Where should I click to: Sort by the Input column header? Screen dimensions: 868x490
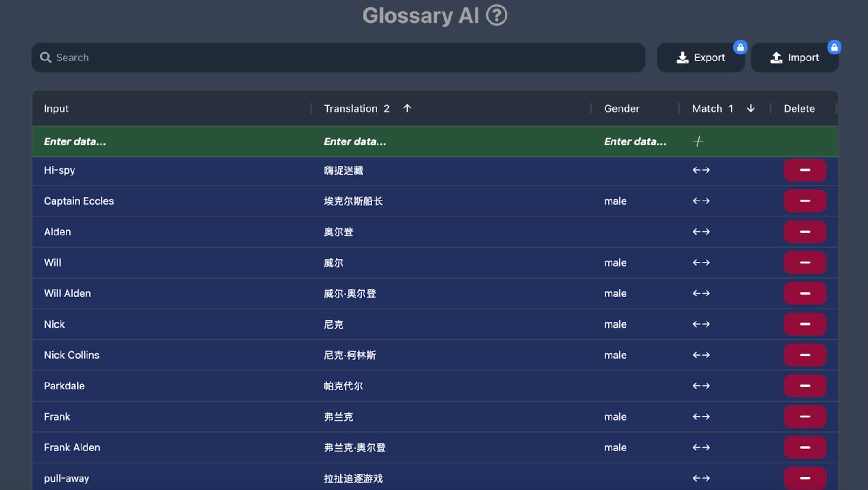click(x=56, y=108)
